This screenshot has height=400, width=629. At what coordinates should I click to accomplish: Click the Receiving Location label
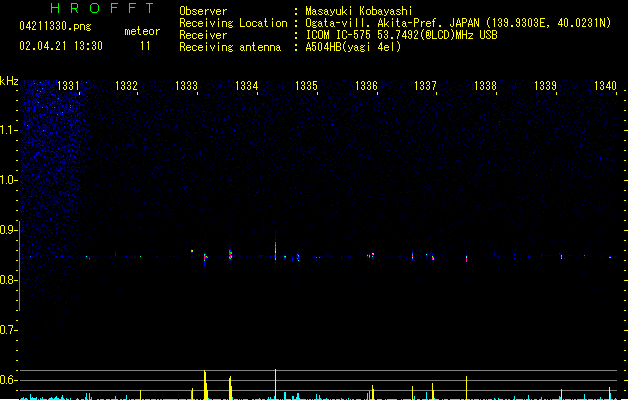pyautogui.click(x=233, y=23)
